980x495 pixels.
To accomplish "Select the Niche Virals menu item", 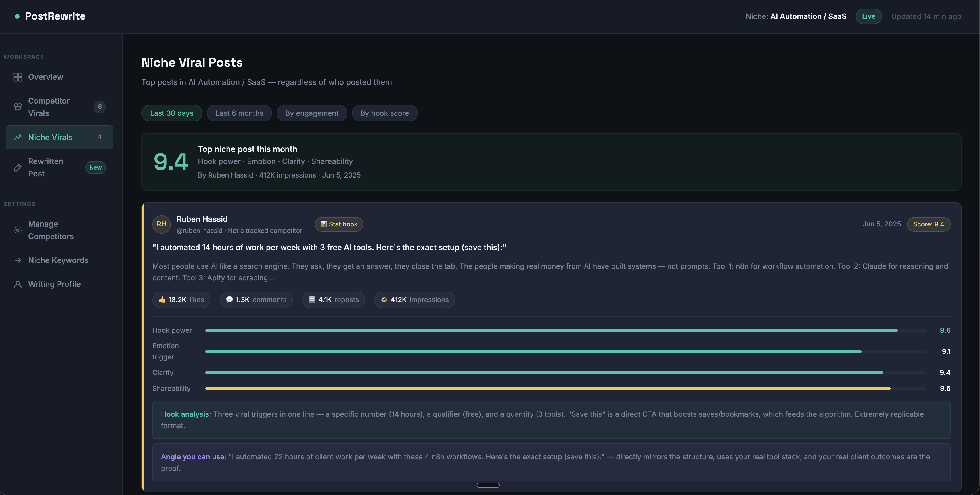I will tap(59, 138).
